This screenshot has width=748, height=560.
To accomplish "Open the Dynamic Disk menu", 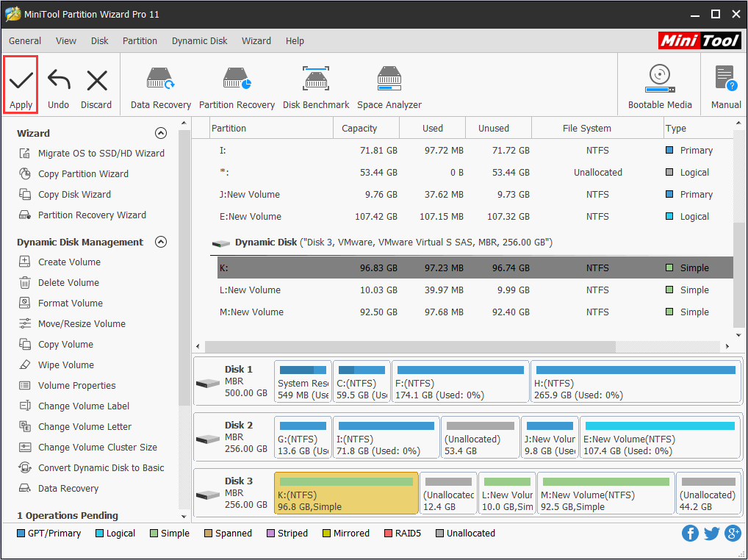I will (199, 41).
